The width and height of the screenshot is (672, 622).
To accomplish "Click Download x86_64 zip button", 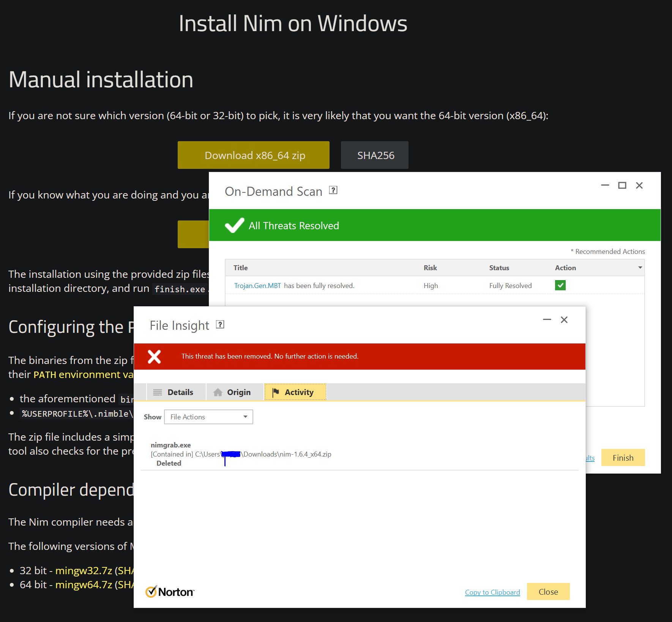I will (x=253, y=155).
